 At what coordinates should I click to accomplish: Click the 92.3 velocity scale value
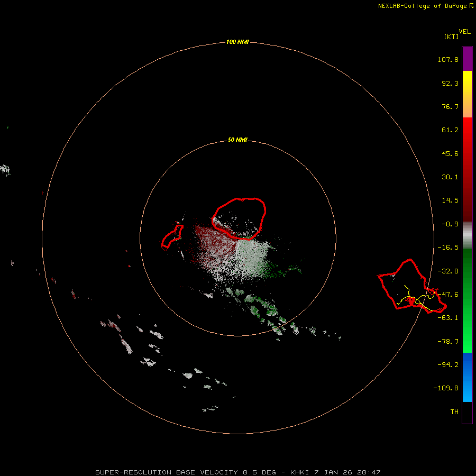450,83
